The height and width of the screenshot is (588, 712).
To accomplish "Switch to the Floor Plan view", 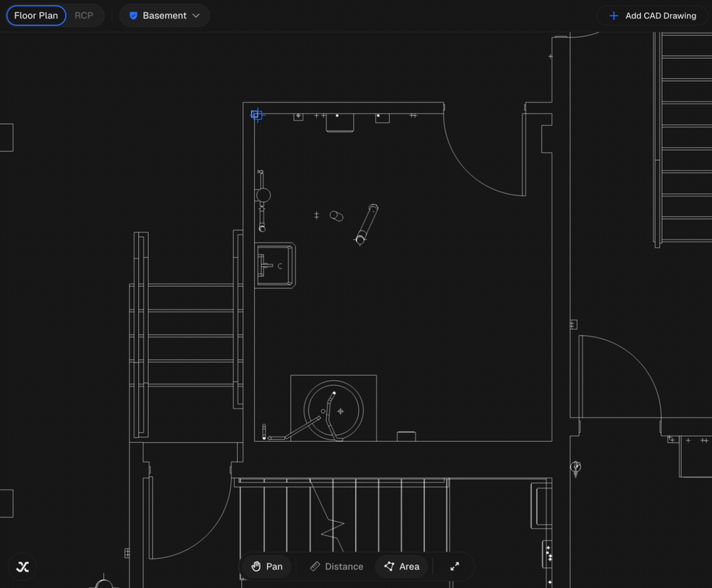I will click(36, 16).
